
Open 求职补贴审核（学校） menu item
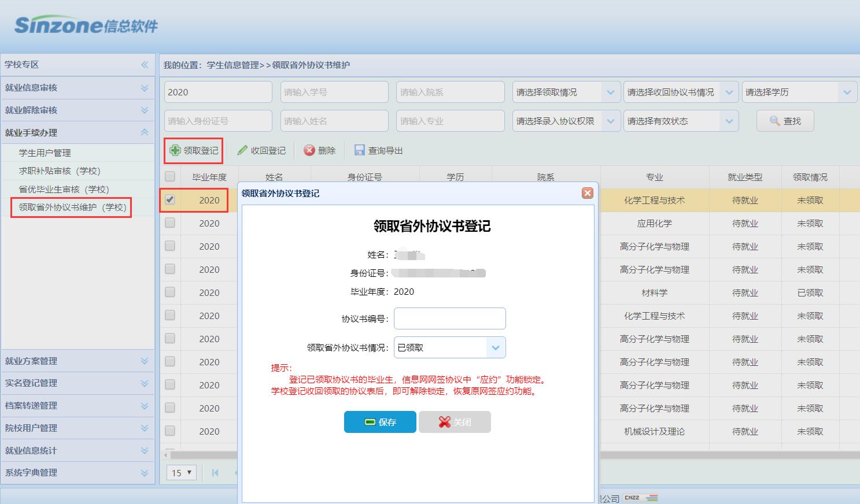pyautogui.click(x=60, y=171)
